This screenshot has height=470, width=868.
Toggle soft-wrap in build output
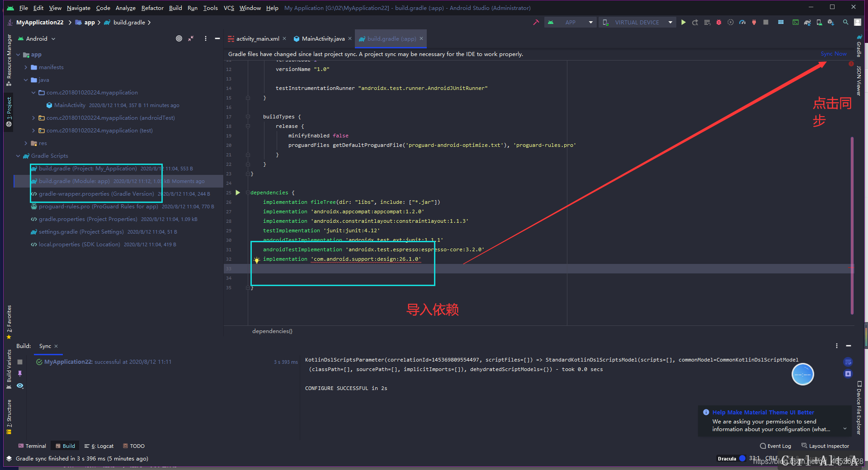[x=848, y=362]
